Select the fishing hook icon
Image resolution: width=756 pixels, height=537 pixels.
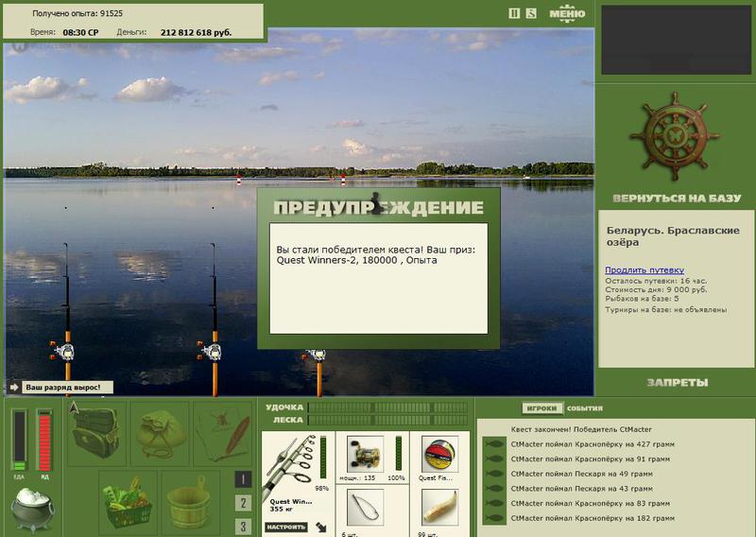[365, 507]
